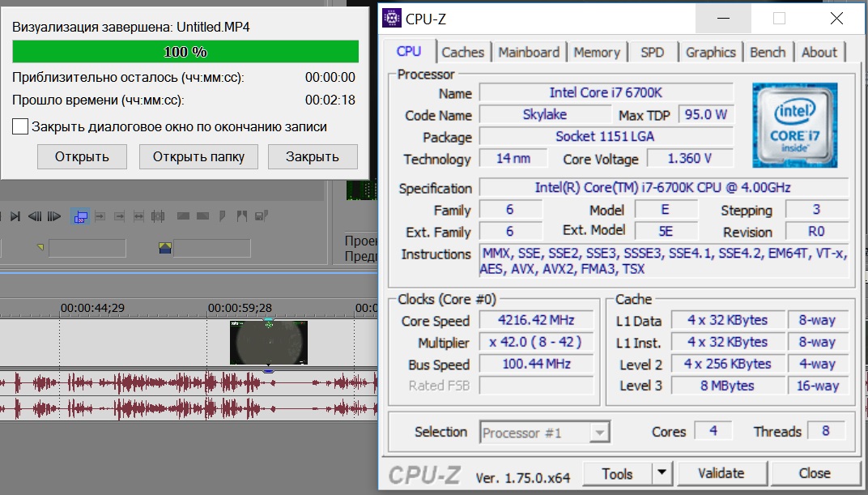Screen dimensions: 868x495
Task: Click the elapsed time value 00:02:18
Action: coord(330,100)
